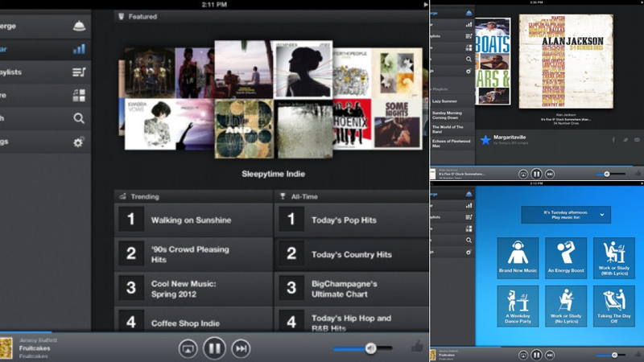This screenshot has width=644, height=362.
Task: Open Echoes of Fleetwood Mac playlist
Action: (x=452, y=143)
